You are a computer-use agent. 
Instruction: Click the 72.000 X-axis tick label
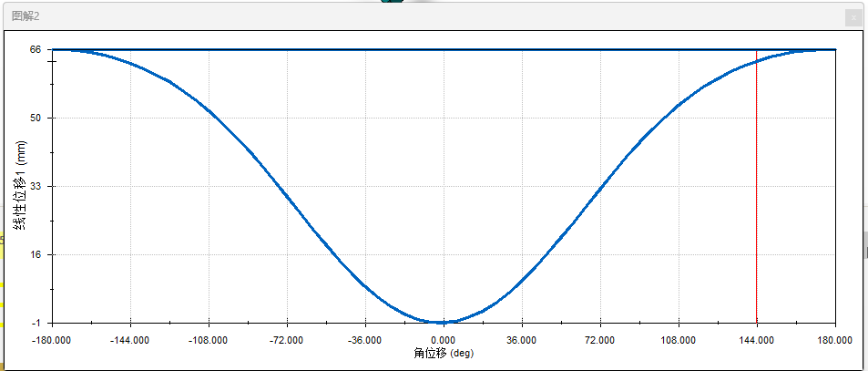[600, 339]
